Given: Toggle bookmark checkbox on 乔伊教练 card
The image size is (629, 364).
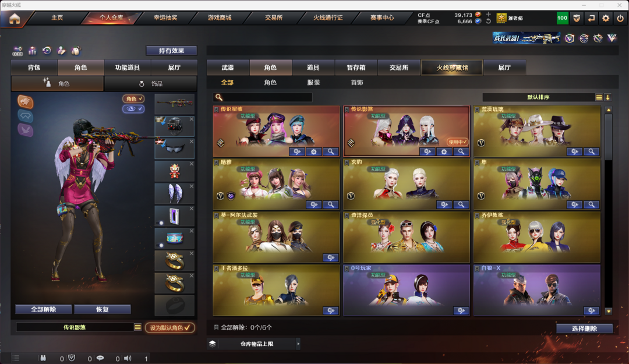Looking at the screenshot, I should click(x=477, y=215).
